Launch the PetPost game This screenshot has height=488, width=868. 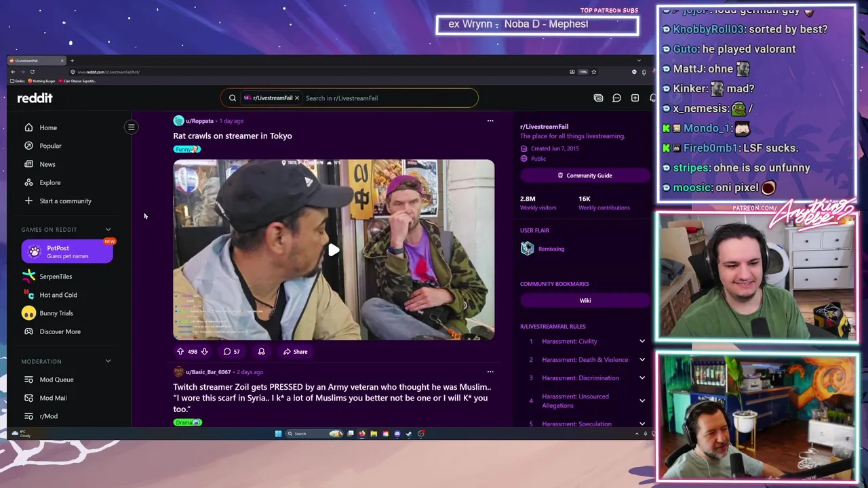[x=67, y=251]
